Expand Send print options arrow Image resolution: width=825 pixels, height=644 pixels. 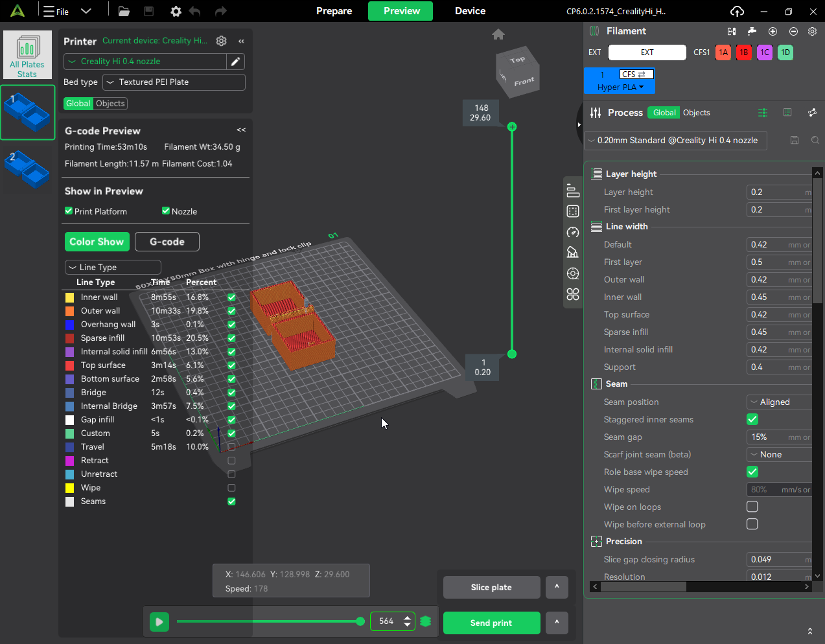557,623
